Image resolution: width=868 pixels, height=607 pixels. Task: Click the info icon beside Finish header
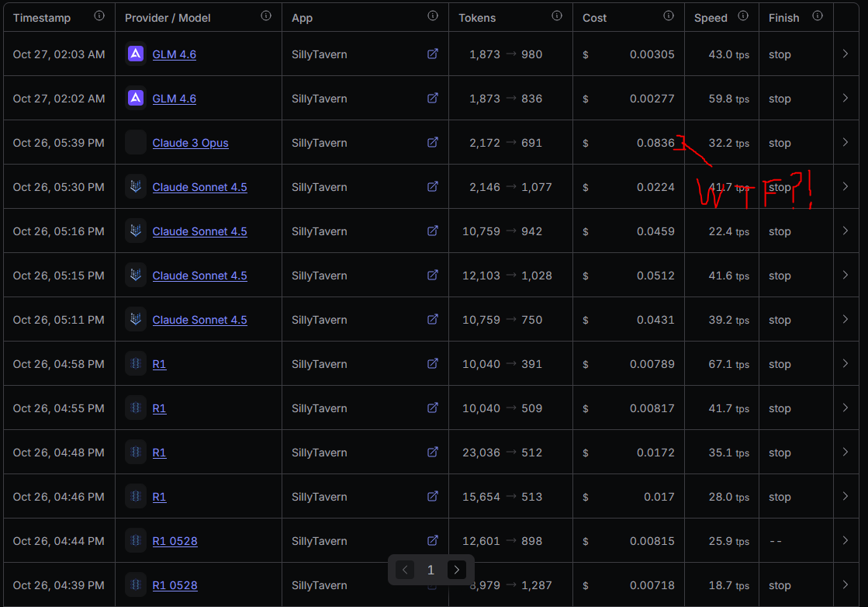tap(818, 16)
